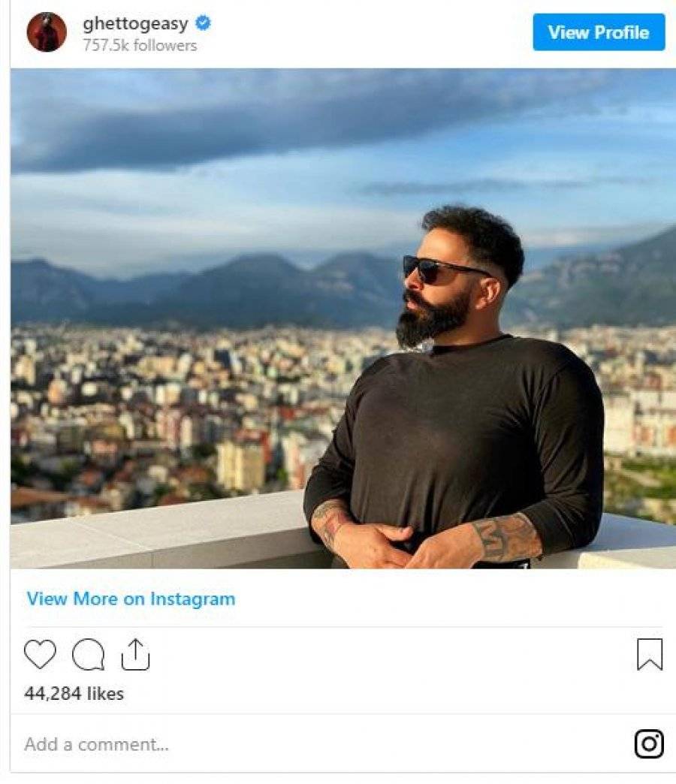This screenshot has height=784, width=676.
Task: Share the post using the upload arrow icon
Action: 135,654
